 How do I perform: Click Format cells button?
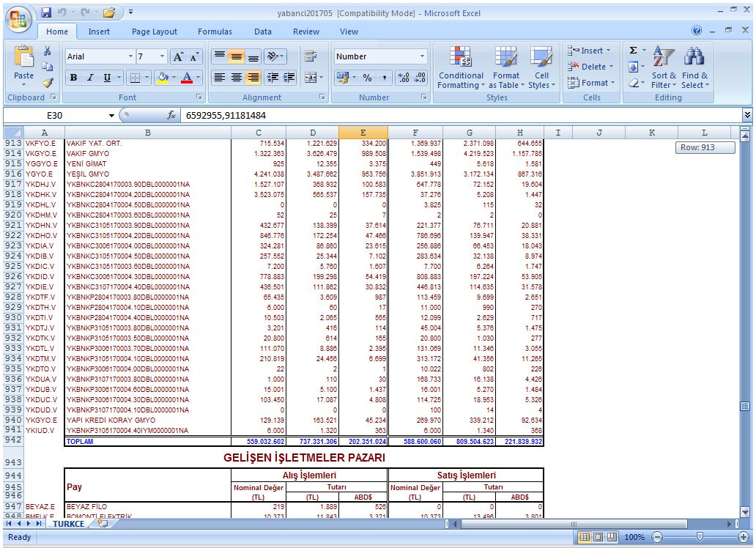click(592, 83)
